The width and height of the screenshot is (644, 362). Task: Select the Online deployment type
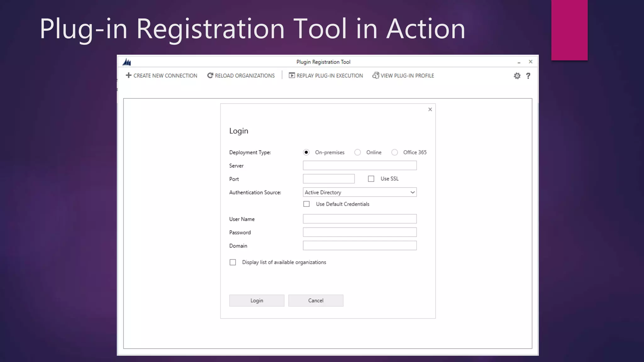pos(358,152)
